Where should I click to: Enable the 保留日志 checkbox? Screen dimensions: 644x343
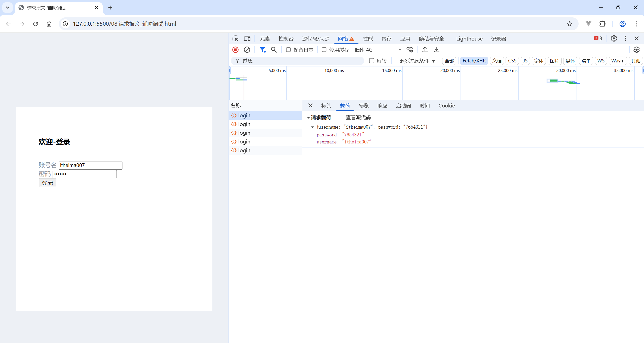[x=288, y=50]
